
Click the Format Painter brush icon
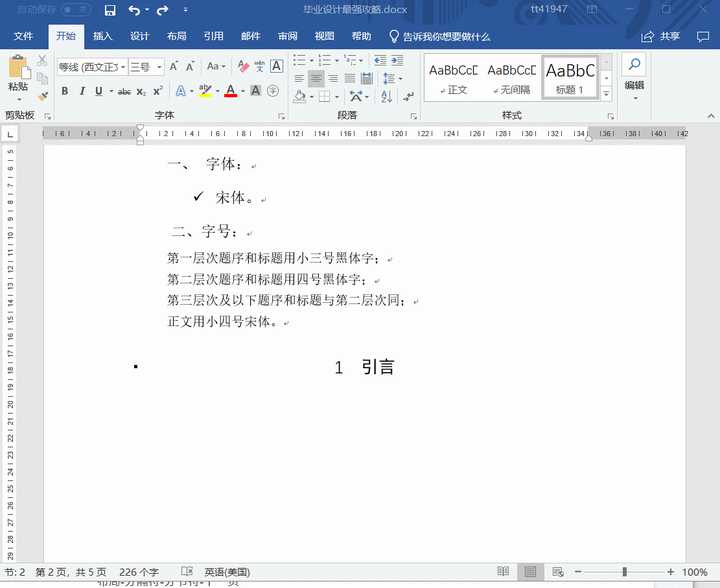tap(43, 96)
